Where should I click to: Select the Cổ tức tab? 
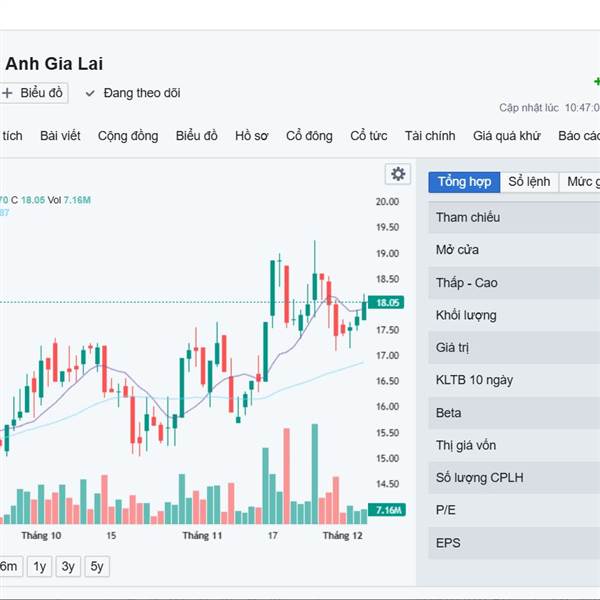[x=368, y=136]
